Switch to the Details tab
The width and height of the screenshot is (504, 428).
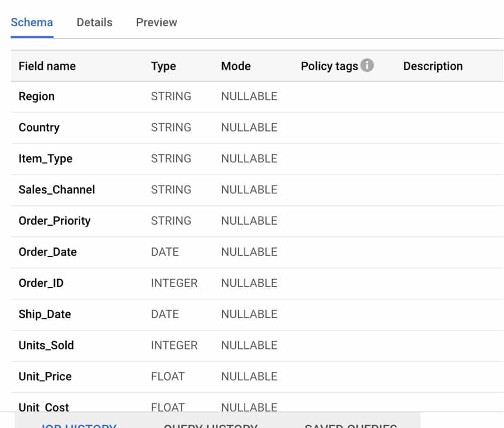click(x=94, y=22)
